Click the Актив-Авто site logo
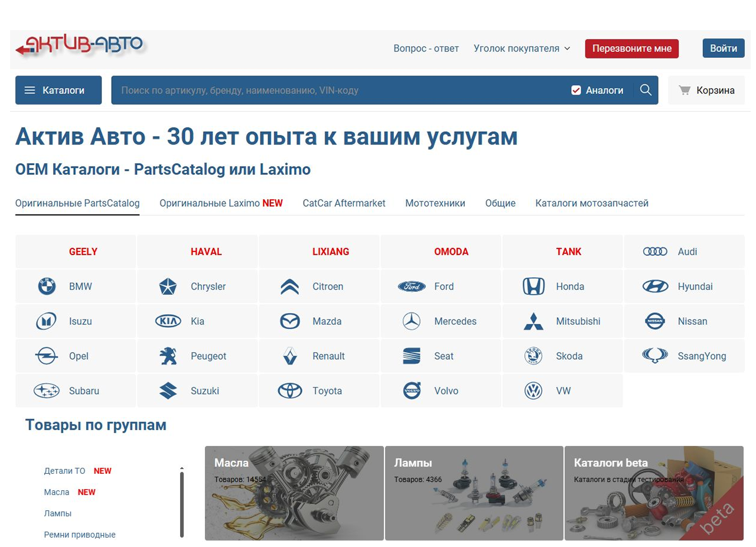This screenshot has height=547, width=756. point(80,46)
